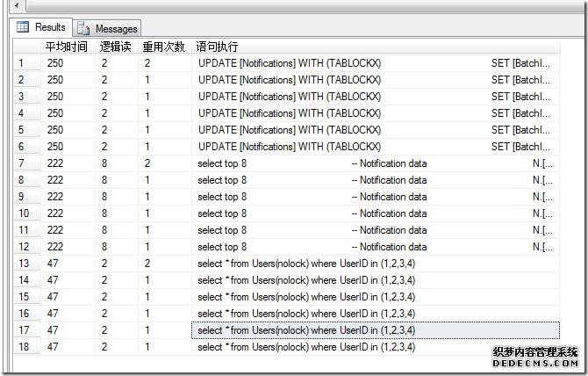Click the grid icon on Results tab

24,28
